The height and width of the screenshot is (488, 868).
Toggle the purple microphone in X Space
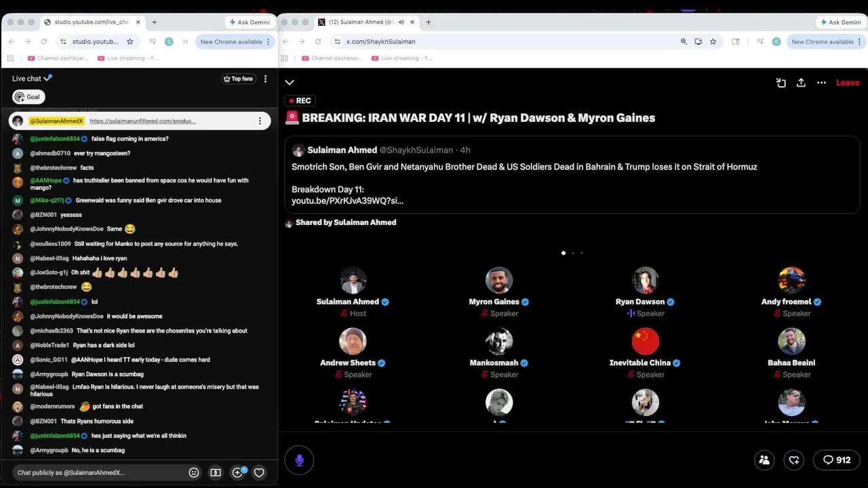[299, 460]
